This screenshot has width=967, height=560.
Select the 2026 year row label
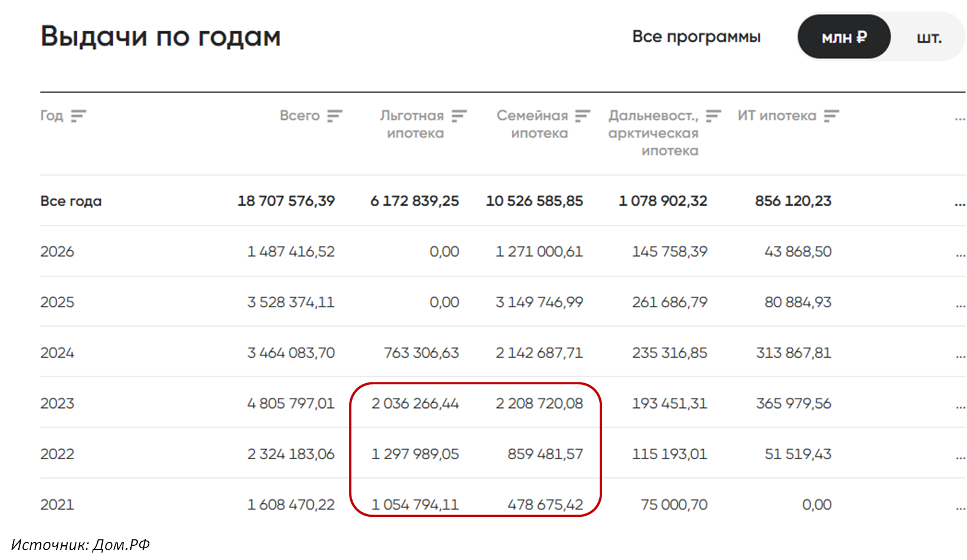57,252
